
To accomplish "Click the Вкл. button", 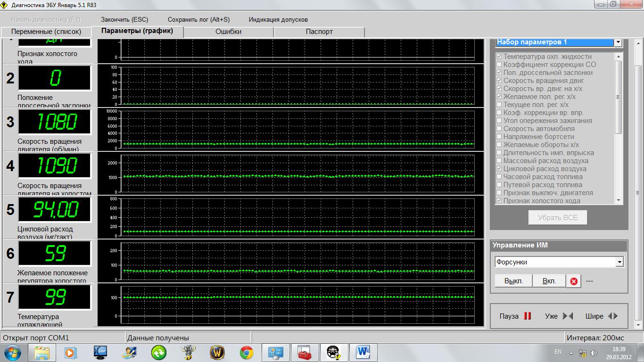I will pos(549,281).
